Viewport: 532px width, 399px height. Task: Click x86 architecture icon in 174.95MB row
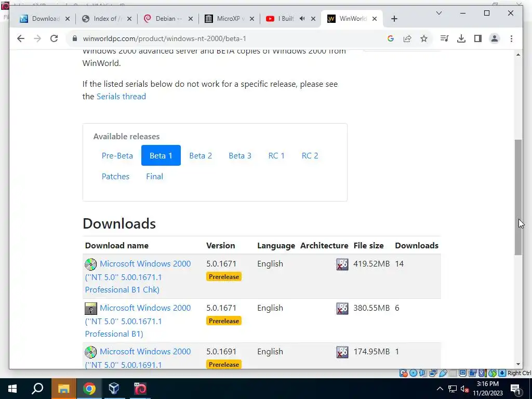(342, 352)
